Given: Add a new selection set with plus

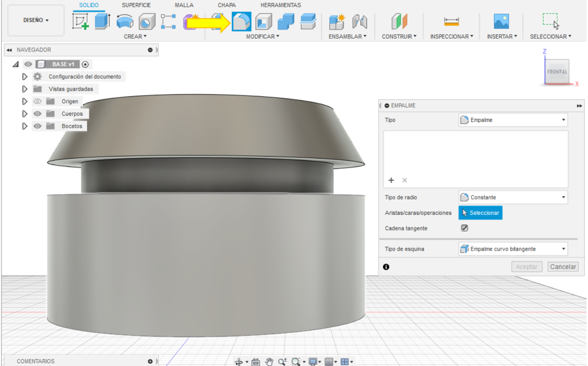Looking at the screenshot, I should [391, 180].
